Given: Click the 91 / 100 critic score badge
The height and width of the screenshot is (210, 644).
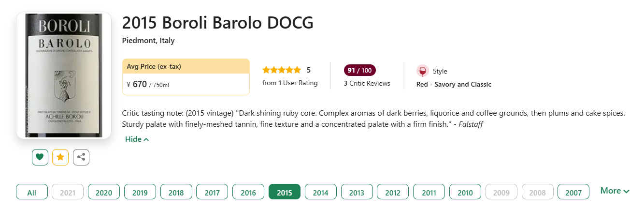Looking at the screenshot, I should [x=359, y=71].
